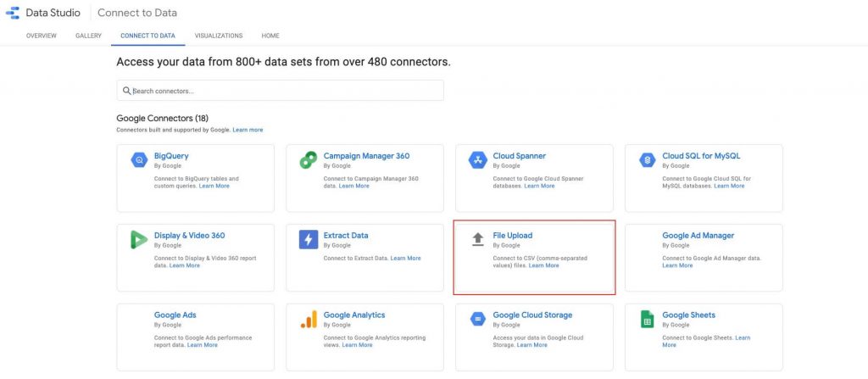868x379 pixels.
Task: Click the Google Analytics bar chart icon
Action: click(x=309, y=319)
